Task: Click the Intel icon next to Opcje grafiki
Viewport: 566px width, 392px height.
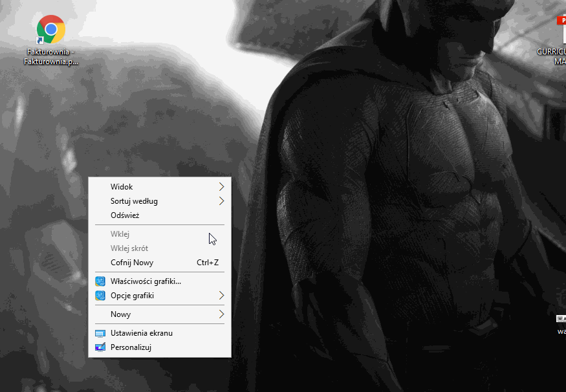Action: coord(100,295)
